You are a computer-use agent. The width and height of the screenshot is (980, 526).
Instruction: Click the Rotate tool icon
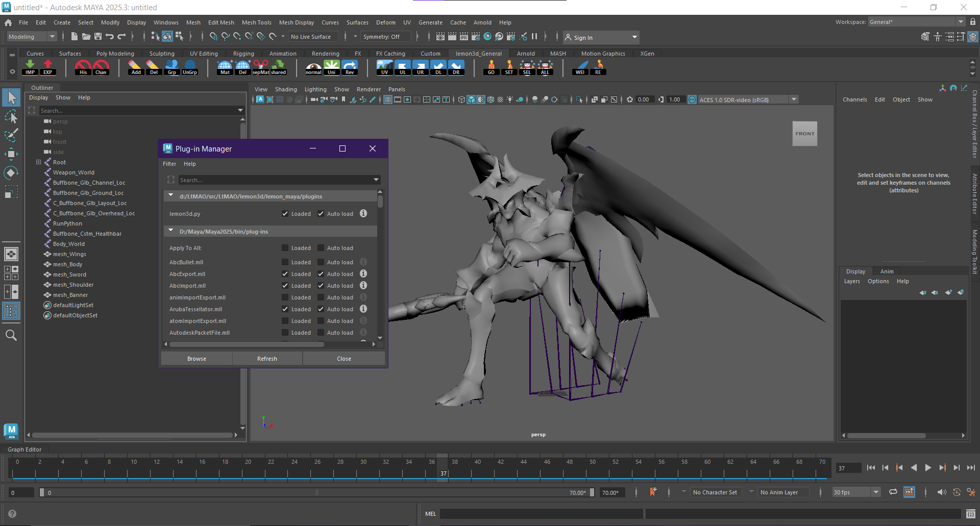click(11, 173)
